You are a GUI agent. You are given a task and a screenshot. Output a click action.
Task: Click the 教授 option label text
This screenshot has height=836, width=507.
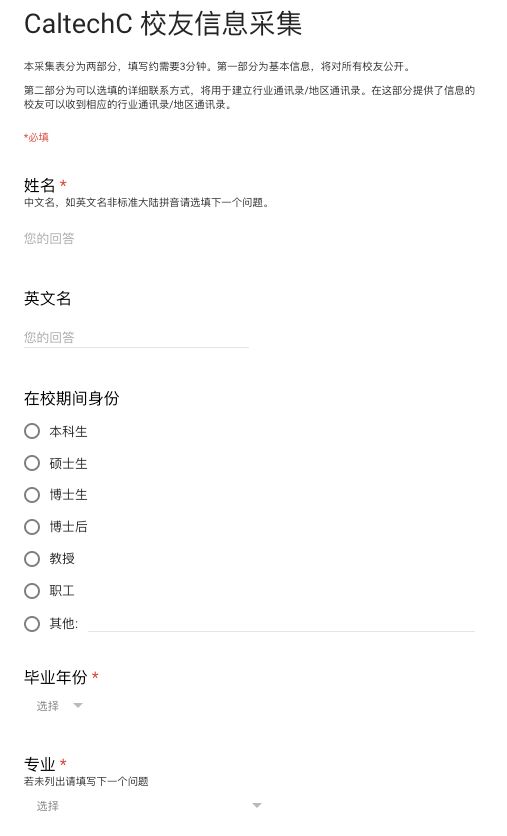(62, 559)
